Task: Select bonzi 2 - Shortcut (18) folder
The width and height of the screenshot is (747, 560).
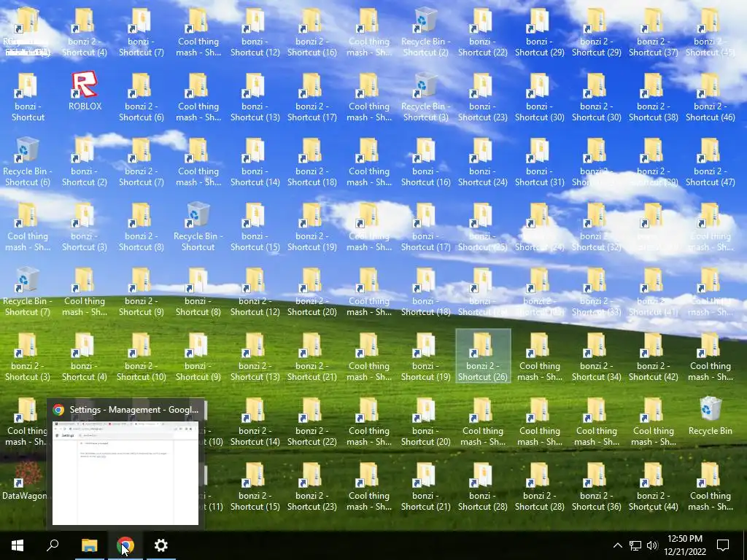Action: 312,162
